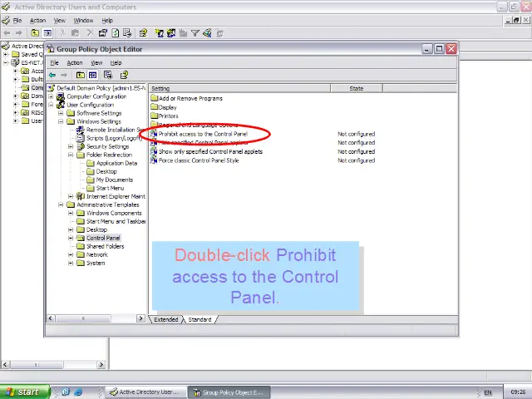Click Help icon in Group Policy Editor toolbar
532x399 pixels.
[x=124, y=75]
